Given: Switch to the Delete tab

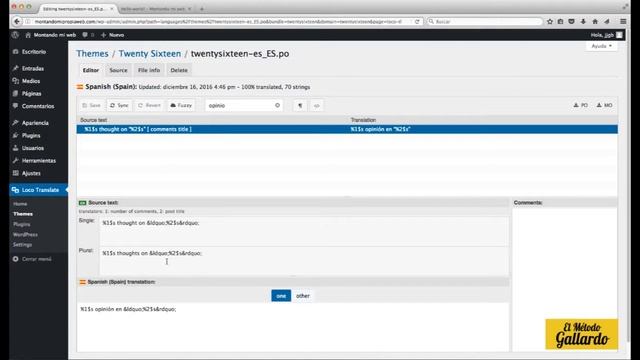Looking at the screenshot, I should coord(179,70).
